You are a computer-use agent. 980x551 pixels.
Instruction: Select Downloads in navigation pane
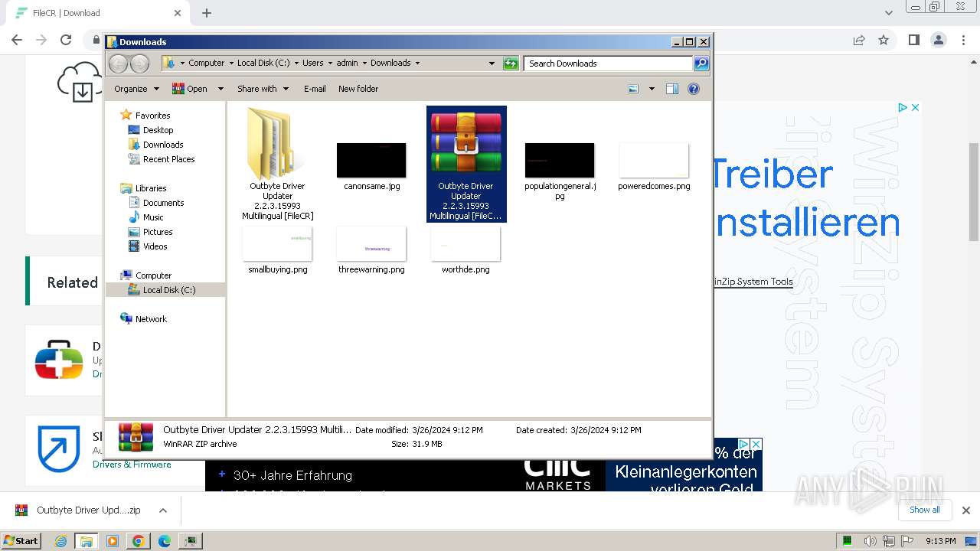pyautogui.click(x=163, y=145)
